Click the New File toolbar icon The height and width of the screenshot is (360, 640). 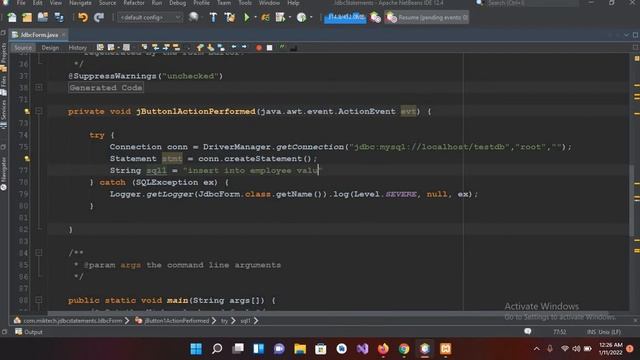[x=12, y=17]
